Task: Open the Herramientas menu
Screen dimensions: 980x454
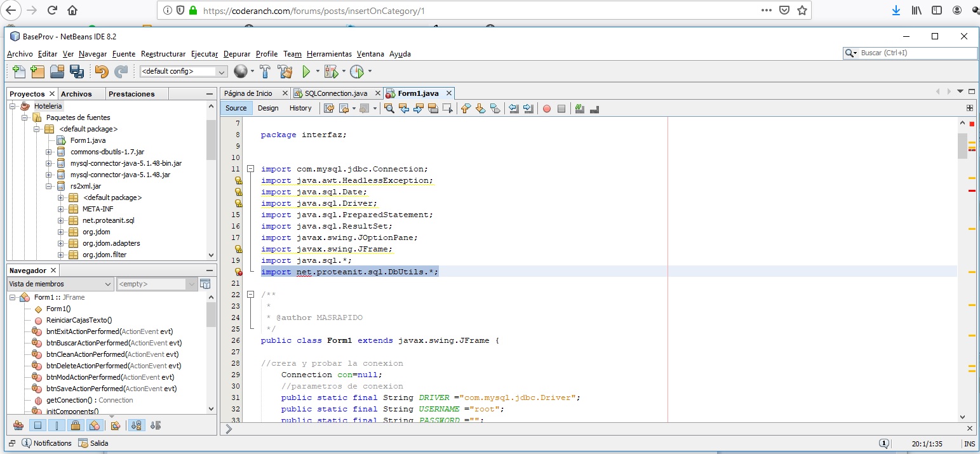Action: point(329,54)
